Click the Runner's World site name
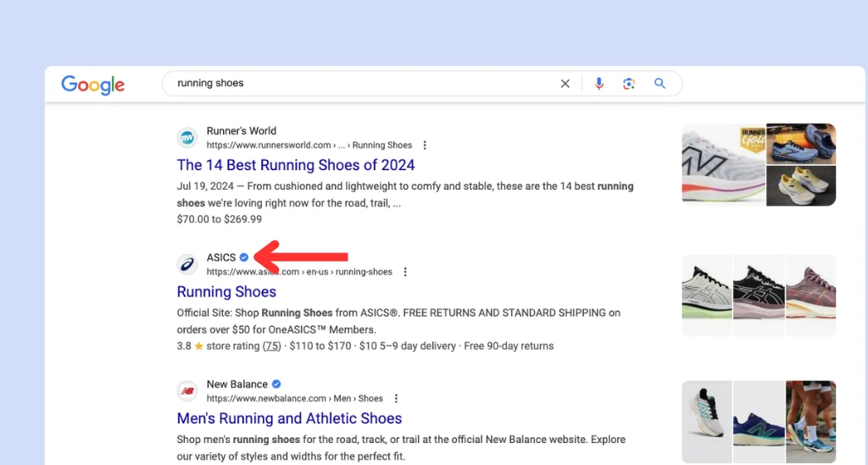 (x=242, y=131)
